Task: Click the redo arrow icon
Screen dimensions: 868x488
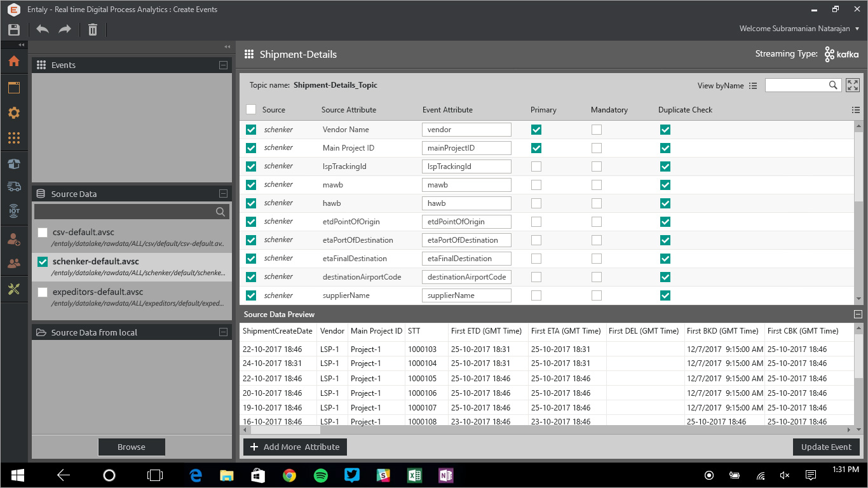Action: coord(65,29)
